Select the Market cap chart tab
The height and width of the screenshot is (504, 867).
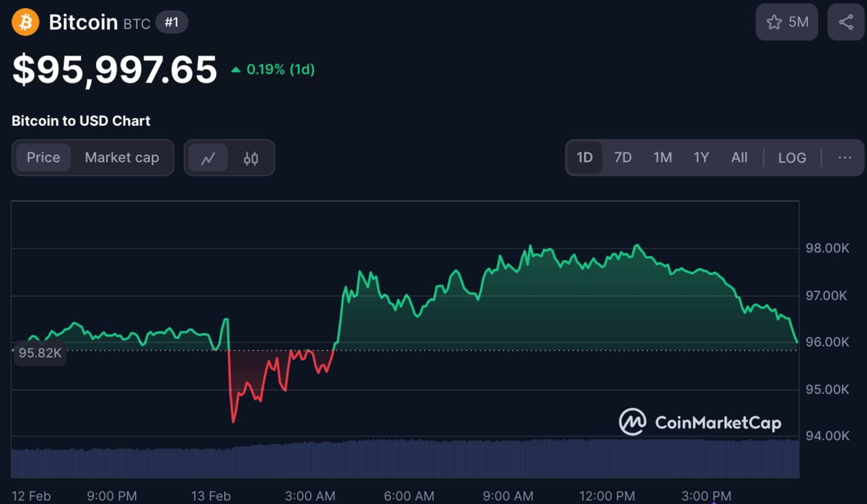121,158
